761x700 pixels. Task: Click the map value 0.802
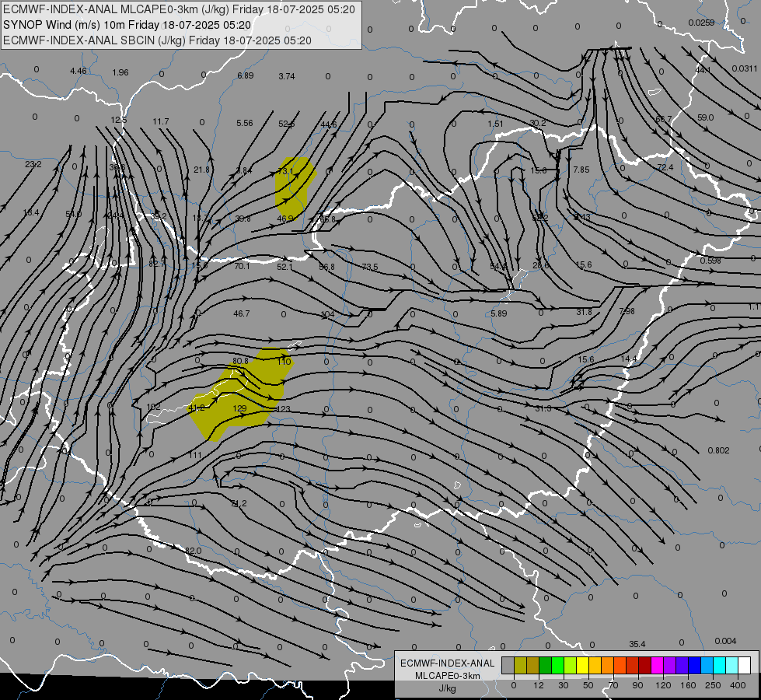(x=718, y=450)
